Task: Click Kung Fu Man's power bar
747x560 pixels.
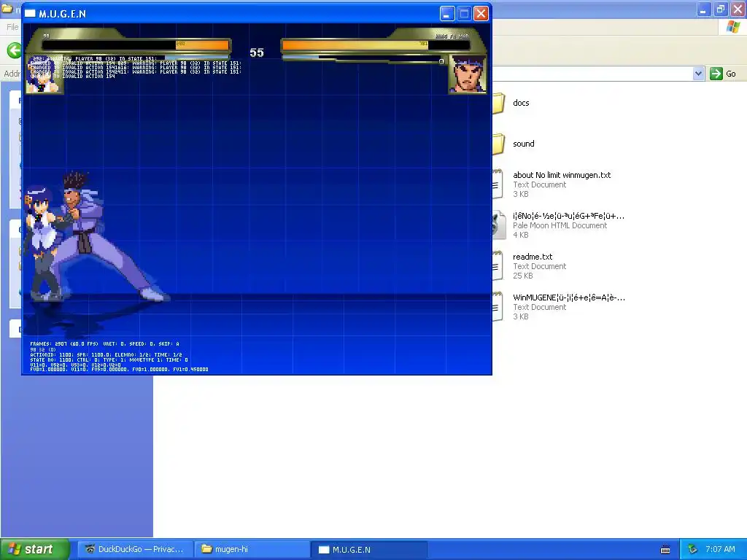Action: pos(363,58)
